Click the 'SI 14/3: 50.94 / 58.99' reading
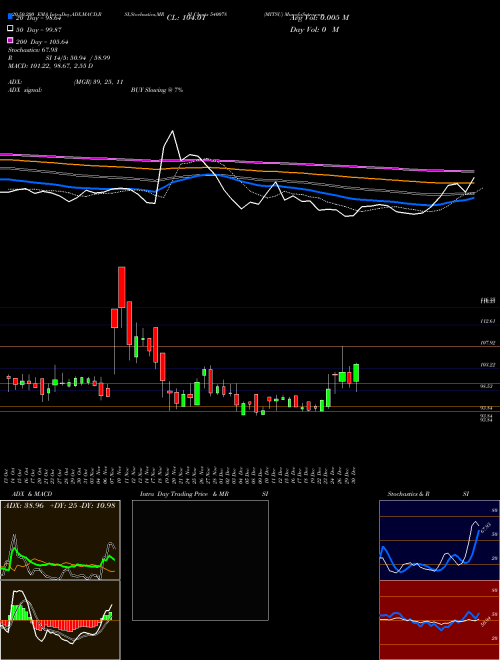 [x=78, y=58]
